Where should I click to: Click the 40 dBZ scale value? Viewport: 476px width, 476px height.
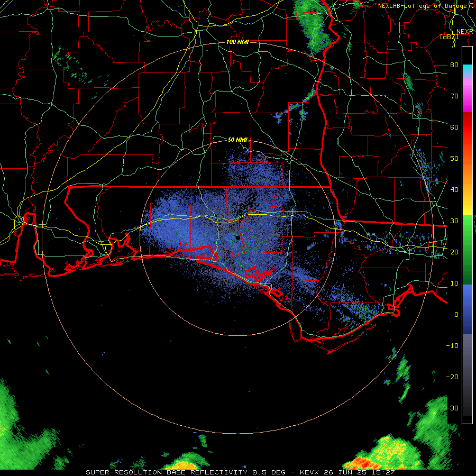(x=454, y=190)
